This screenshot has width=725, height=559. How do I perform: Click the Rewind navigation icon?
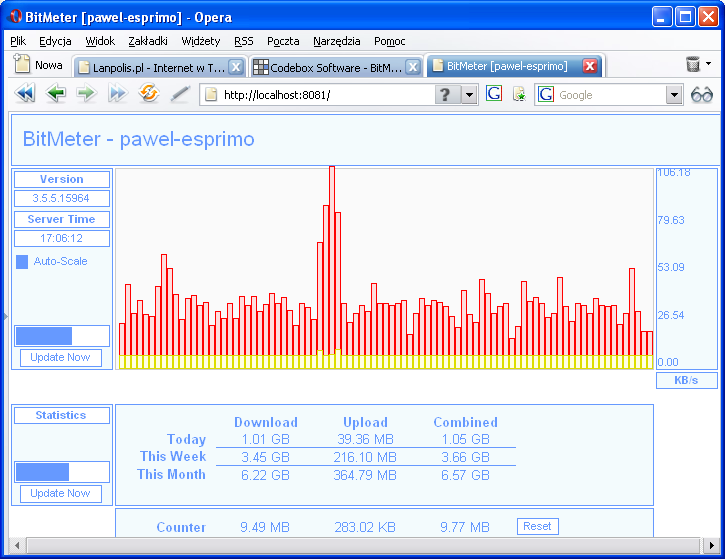[25, 94]
